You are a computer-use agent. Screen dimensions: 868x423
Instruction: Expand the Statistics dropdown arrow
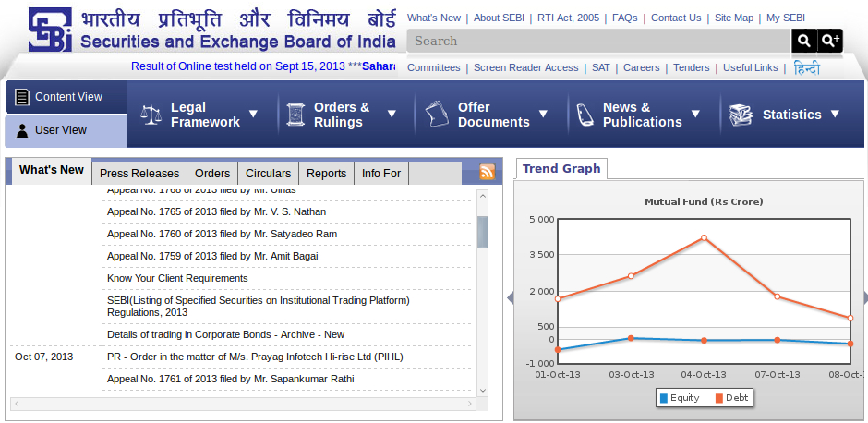(835, 114)
